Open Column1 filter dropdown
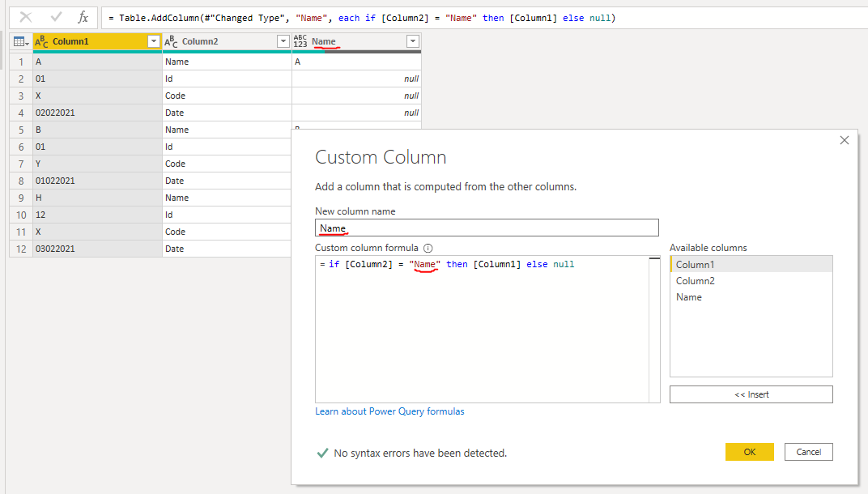 (x=153, y=41)
